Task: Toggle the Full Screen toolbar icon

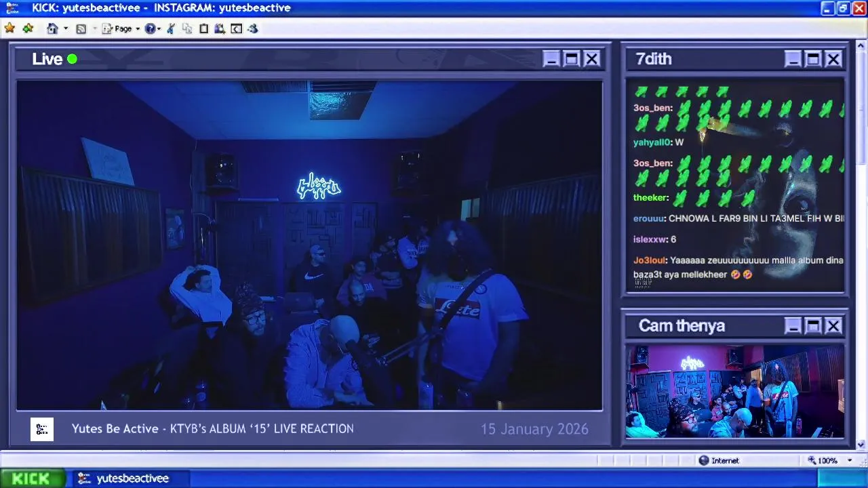Action: [x=236, y=28]
